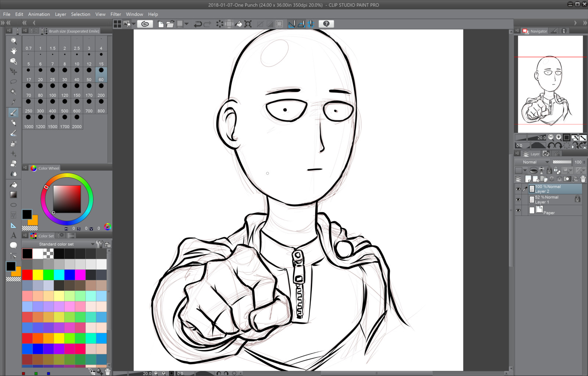Open the help question mark button
Viewport: 588px width, 376px height.
point(326,24)
